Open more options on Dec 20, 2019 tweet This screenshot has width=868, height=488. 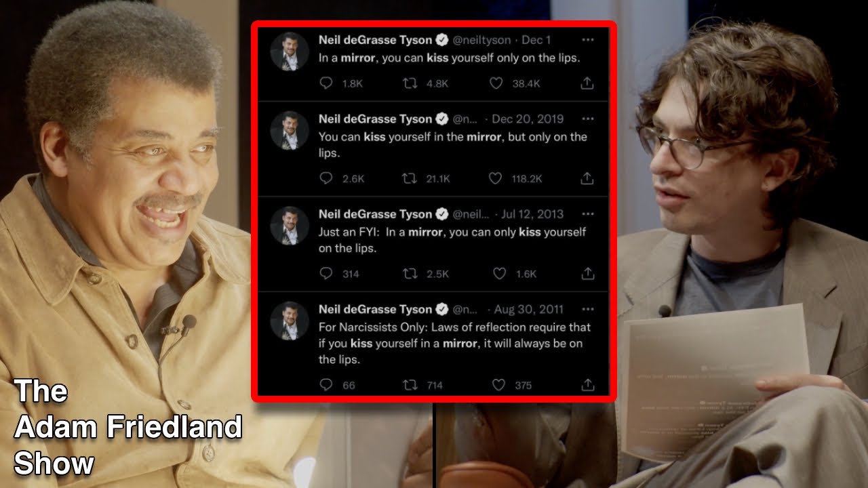[x=588, y=119]
